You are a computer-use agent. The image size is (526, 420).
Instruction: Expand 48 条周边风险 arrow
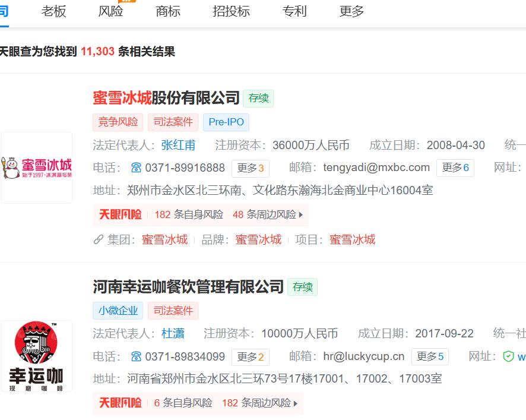(x=300, y=214)
